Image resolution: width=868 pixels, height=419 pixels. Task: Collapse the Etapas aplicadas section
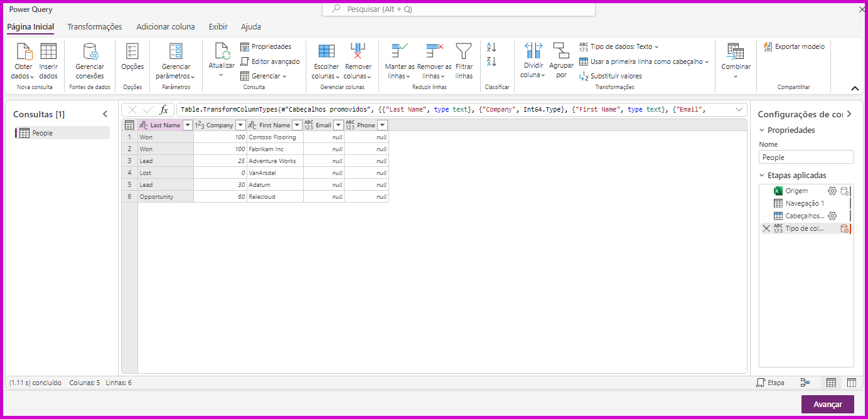coord(762,176)
